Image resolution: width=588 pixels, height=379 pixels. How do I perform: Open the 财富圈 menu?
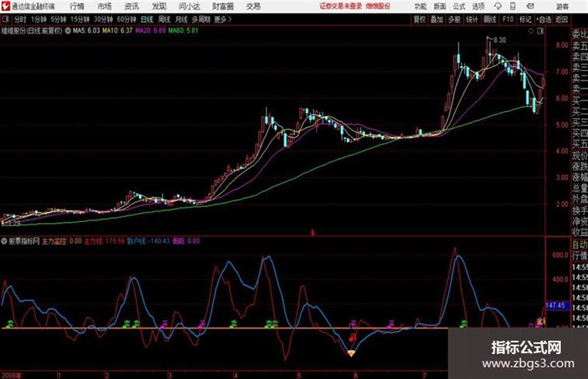click(x=223, y=6)
